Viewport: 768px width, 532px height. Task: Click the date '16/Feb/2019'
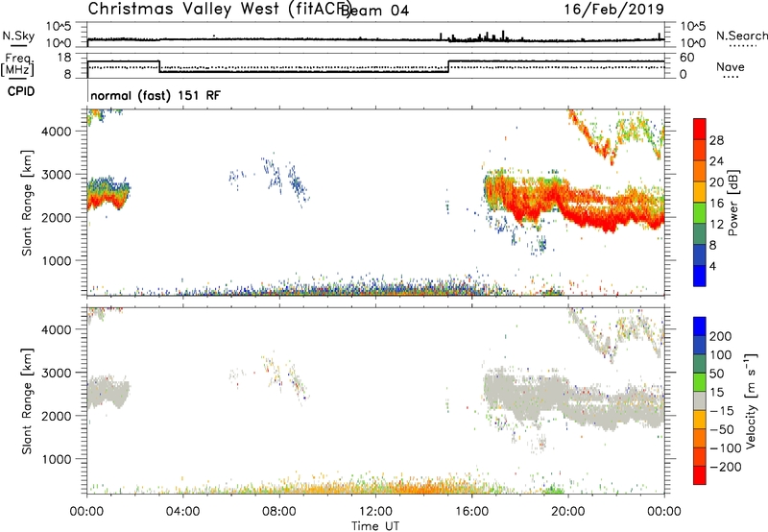(613, 9)
